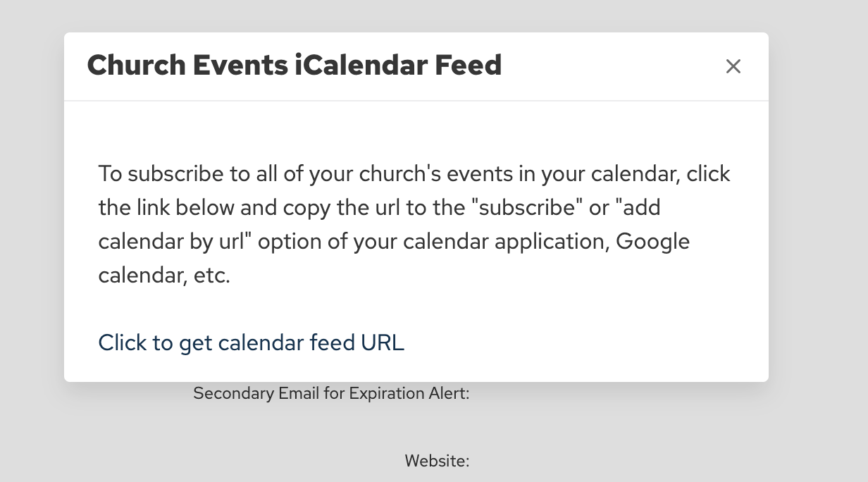
Task: Click the dimmed backdrop left of dialog
Action: [x=32, y=211]
